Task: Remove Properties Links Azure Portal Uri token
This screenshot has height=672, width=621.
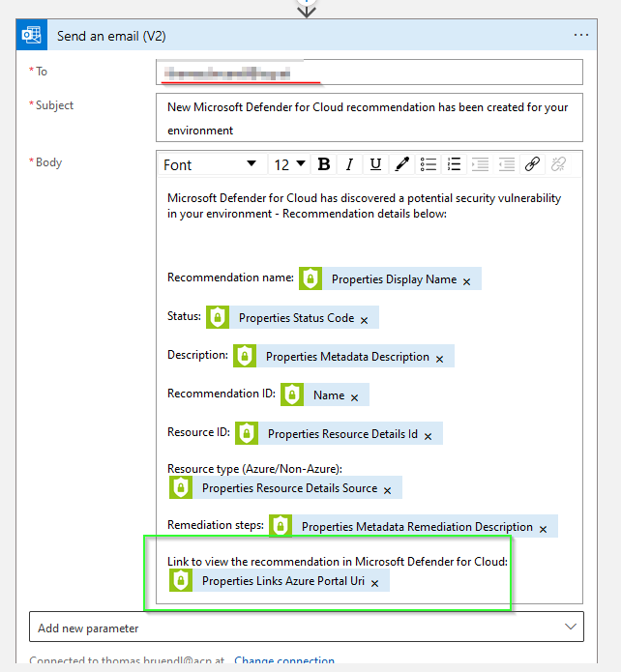Action: click(x=375, y=583)
